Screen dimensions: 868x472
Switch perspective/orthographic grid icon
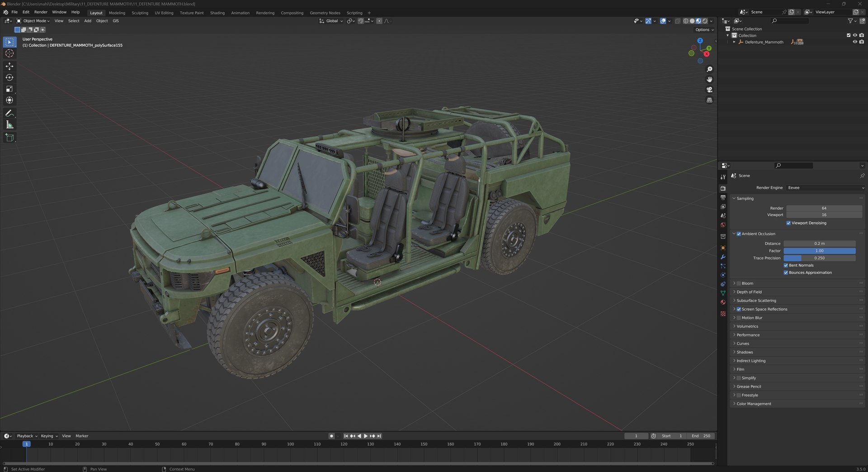(x=709, y=100)
